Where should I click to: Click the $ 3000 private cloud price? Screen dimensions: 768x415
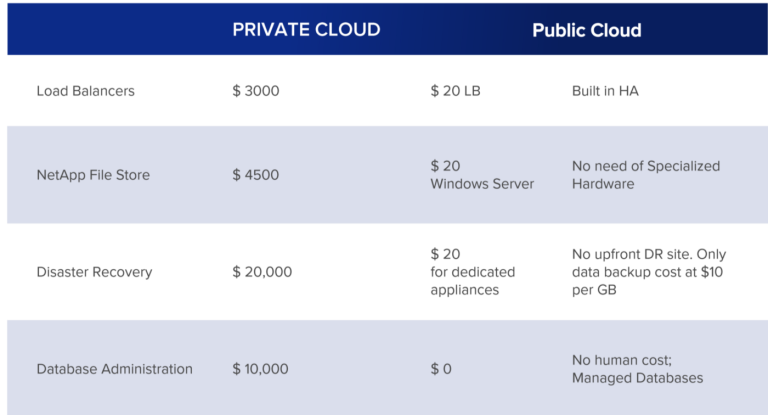(256, 91)
